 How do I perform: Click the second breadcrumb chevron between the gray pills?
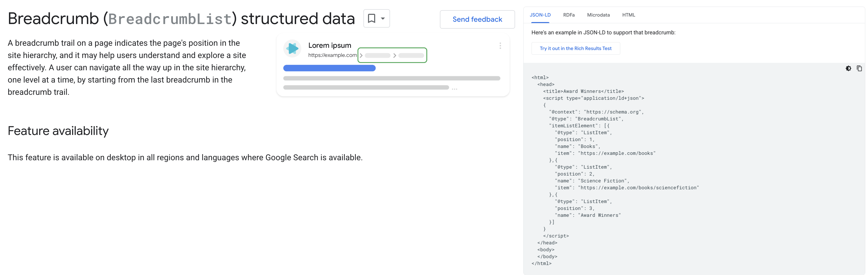coord(395,55)
